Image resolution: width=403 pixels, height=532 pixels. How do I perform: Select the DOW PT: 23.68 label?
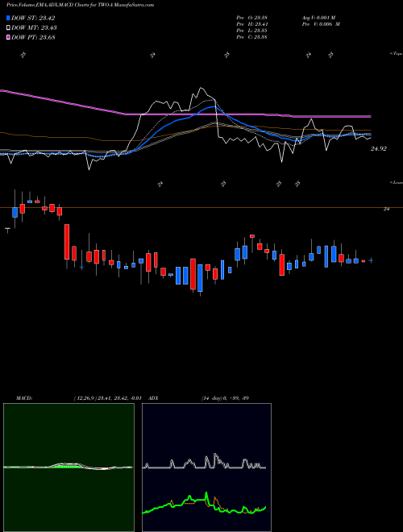point(33,37)
